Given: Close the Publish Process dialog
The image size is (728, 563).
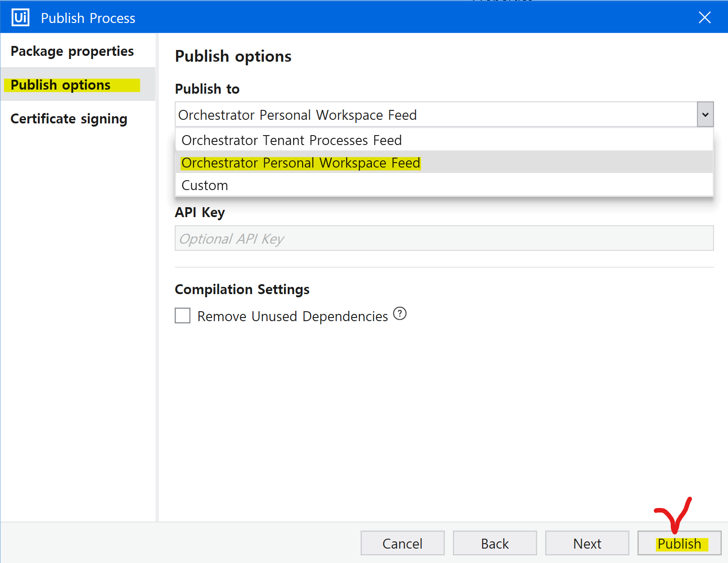Looking at the screenshot, I should coord(705,18).
